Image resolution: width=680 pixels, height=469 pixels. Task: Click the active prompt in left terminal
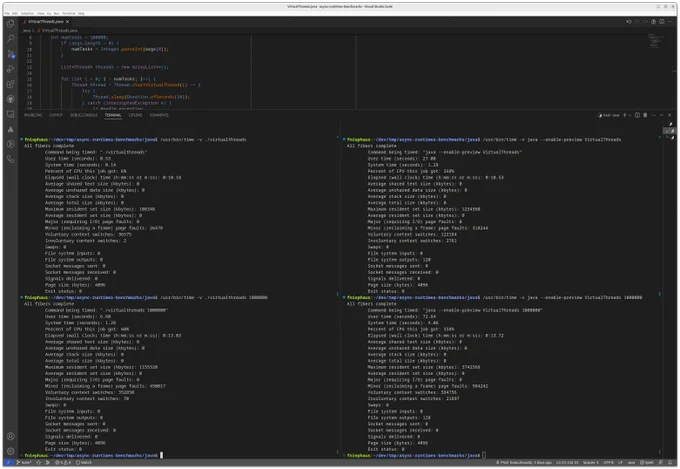92,456
